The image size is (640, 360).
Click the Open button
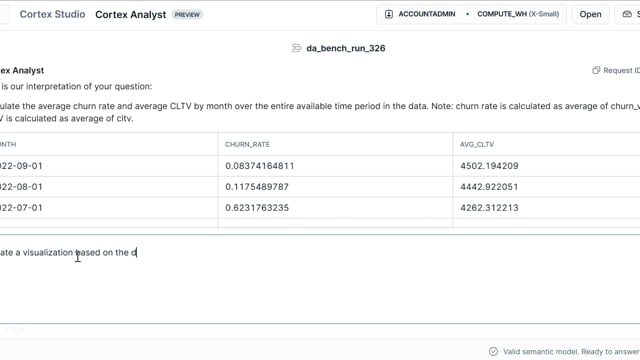(x=590, y=14)
